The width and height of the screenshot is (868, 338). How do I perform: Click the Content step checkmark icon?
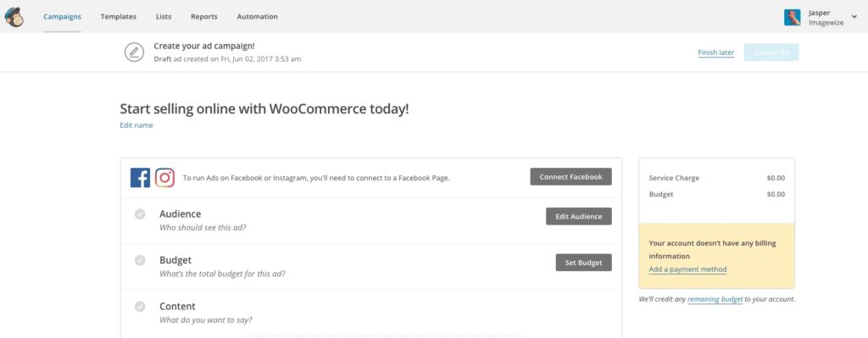coord(140,306)
